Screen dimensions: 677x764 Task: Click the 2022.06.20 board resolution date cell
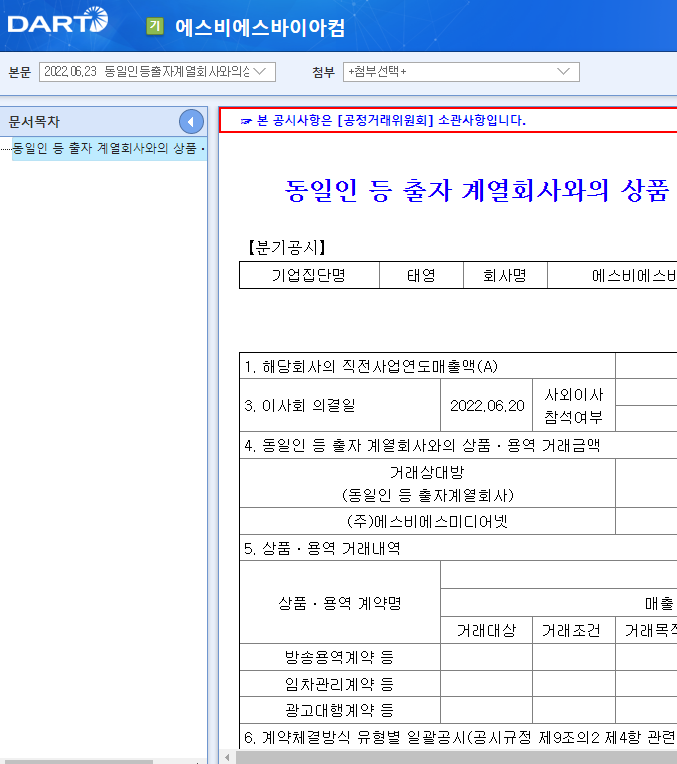pos(487,405)
